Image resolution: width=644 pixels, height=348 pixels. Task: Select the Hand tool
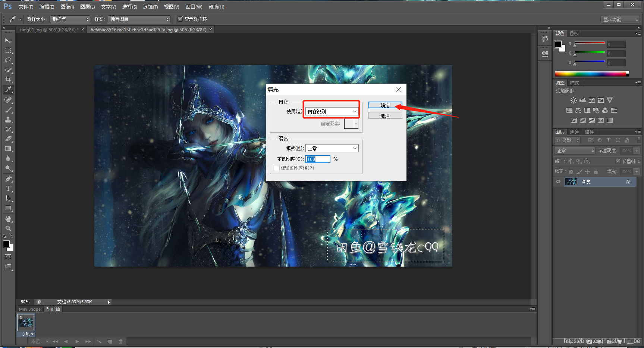(8, 219)
